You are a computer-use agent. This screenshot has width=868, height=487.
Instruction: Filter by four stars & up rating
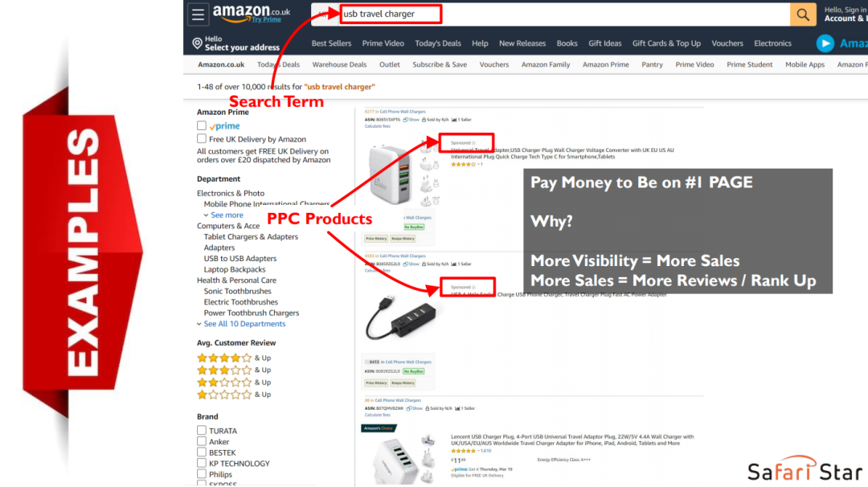click(x=234, y=358)
